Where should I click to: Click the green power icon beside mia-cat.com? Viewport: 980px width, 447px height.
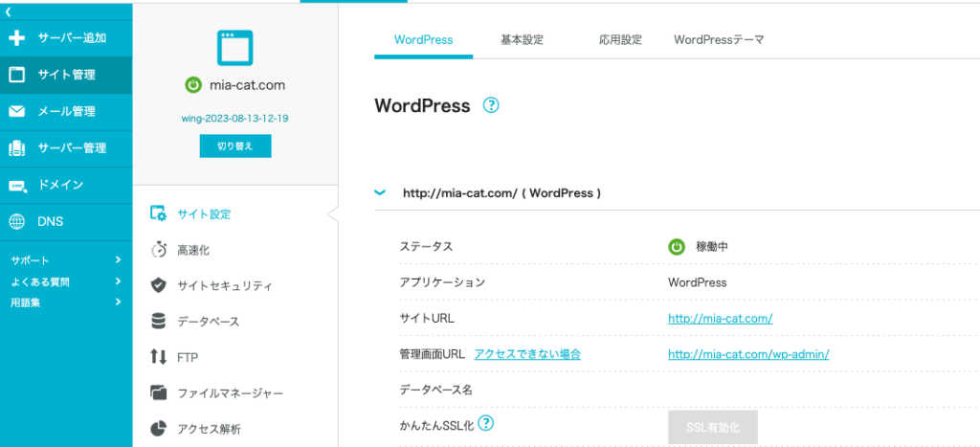[193, 85]
